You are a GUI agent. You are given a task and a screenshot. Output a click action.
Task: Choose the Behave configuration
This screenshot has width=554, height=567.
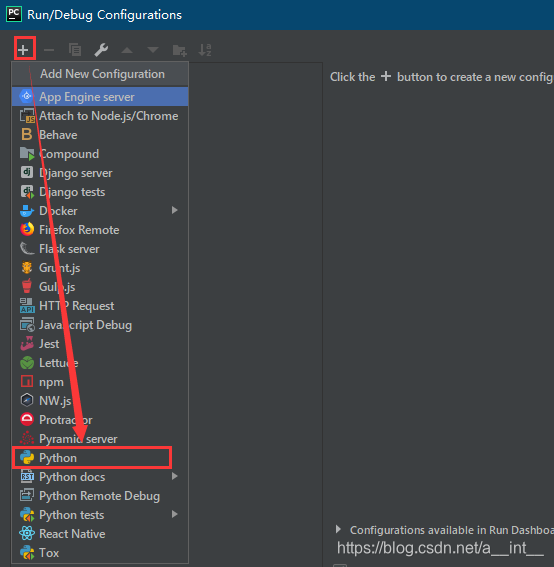click(100, 135)
